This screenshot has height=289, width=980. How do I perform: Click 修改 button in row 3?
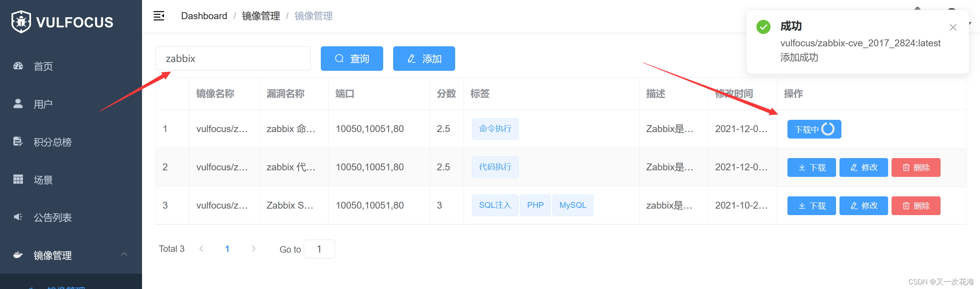864,206
